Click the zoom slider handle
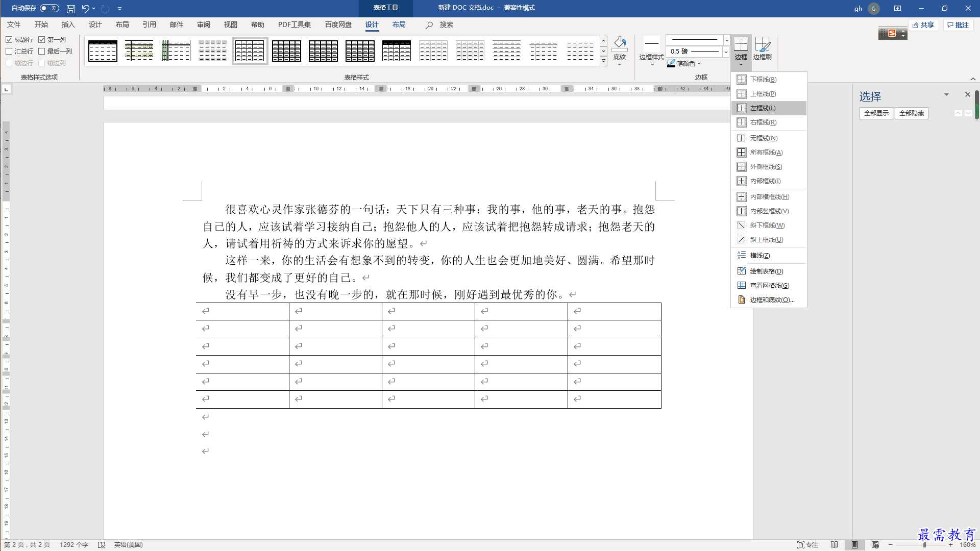Image resolution: width=980 pixels, height=551 pixels. point(924,545)
